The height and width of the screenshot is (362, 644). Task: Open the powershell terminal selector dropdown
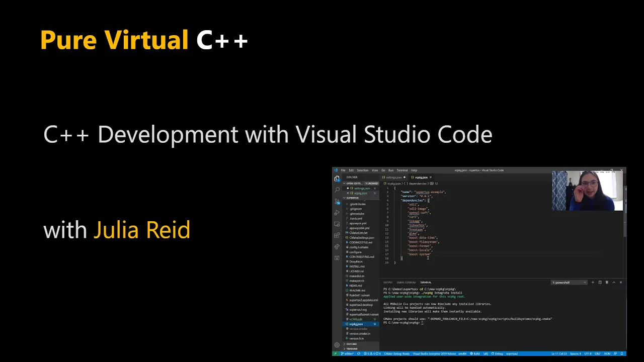(569, 283)
